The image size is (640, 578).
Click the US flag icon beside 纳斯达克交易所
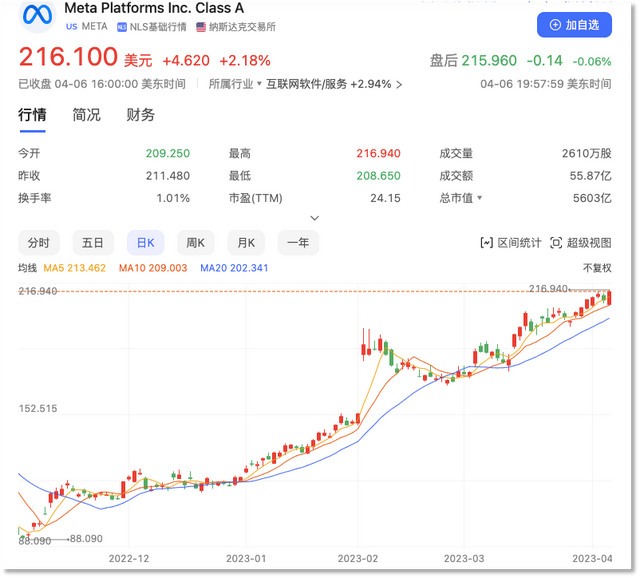coord(201,27)
